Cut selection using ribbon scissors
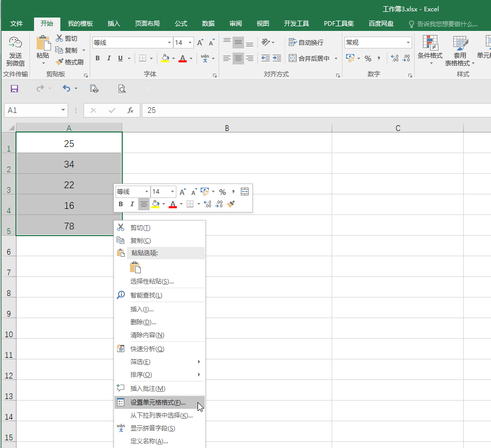The height and width of the screenshot is (448, 491). 66,39
